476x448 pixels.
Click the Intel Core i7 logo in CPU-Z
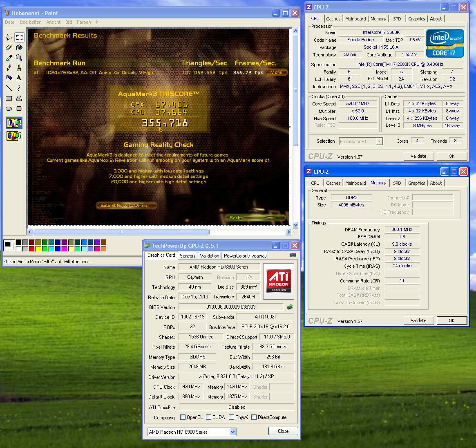click(x=445, y=43)
